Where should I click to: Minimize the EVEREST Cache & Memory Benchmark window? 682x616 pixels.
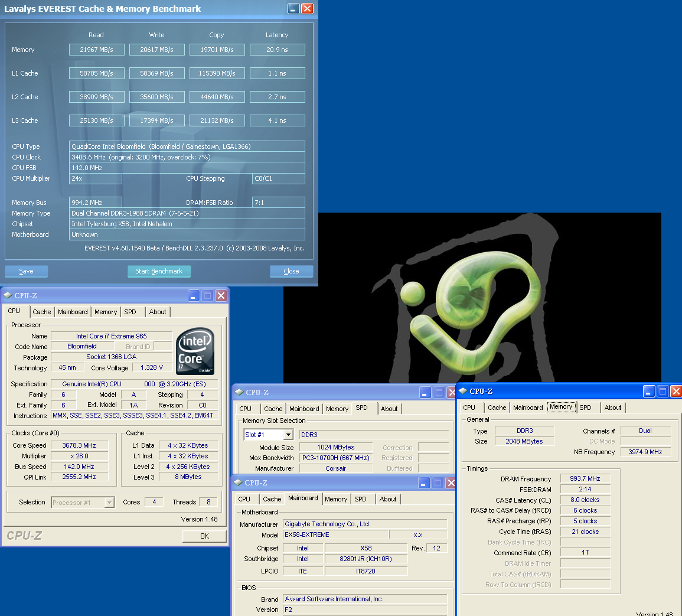(x=293, y=8)
